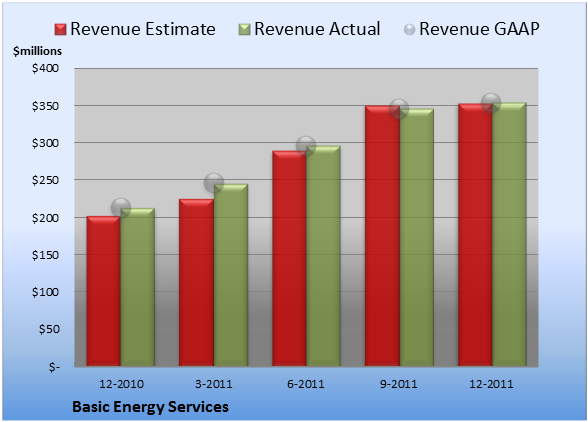Click the $200 axis value

[x=45, y=218]
